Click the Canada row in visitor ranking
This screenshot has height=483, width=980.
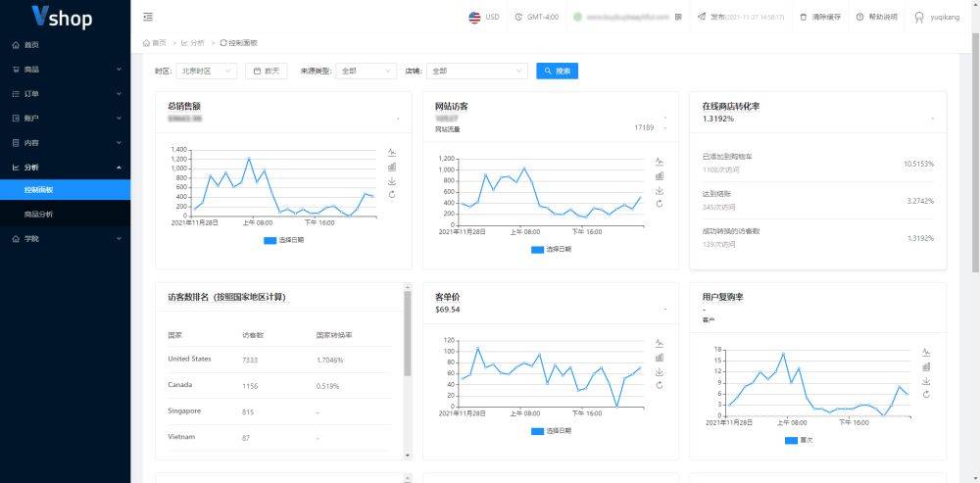(x=279, y=386)
